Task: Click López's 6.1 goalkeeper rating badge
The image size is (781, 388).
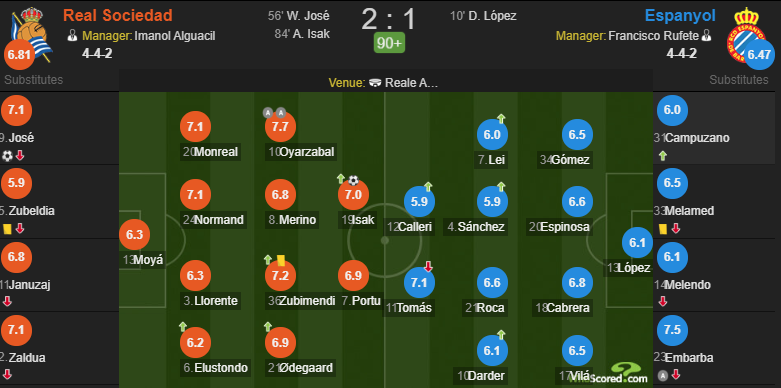Action: click(637, 243)
